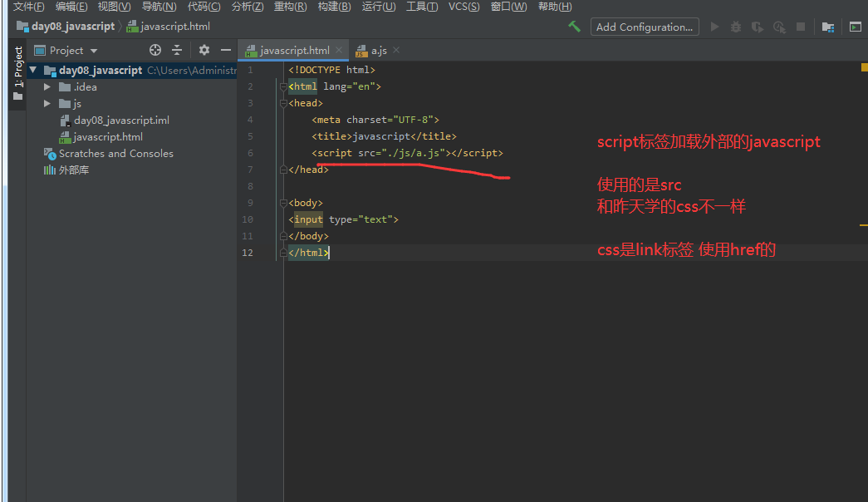Image resolution: width=868 pixels, height=502 pixels.
Task: Fold the head tag at line 3
Action: (x=283, y=103)
